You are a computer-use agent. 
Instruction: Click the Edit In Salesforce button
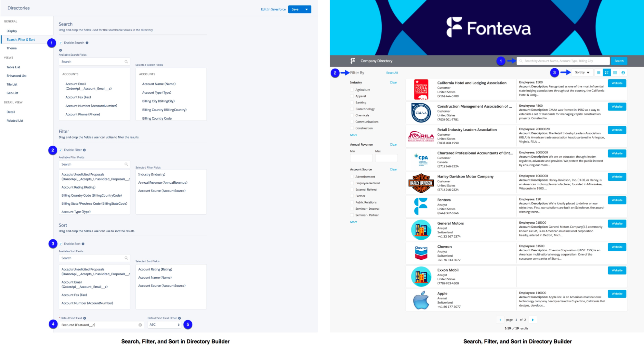click(x=273, y=9)
